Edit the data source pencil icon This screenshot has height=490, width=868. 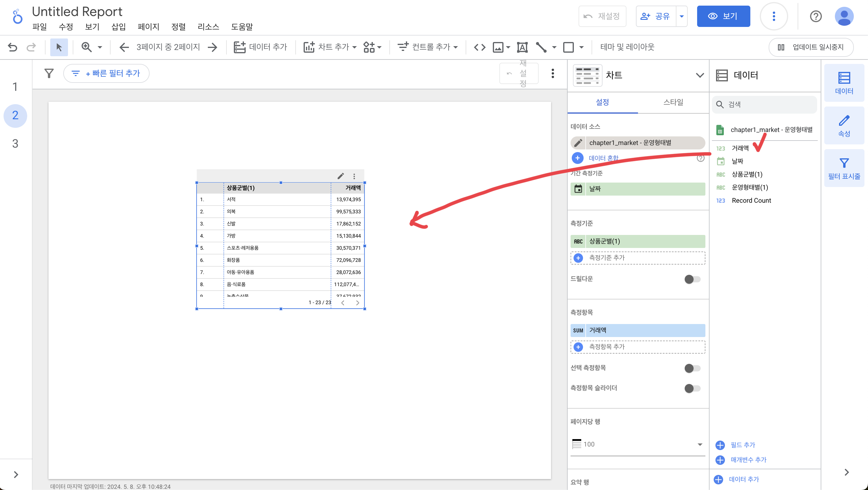(578, 143)
